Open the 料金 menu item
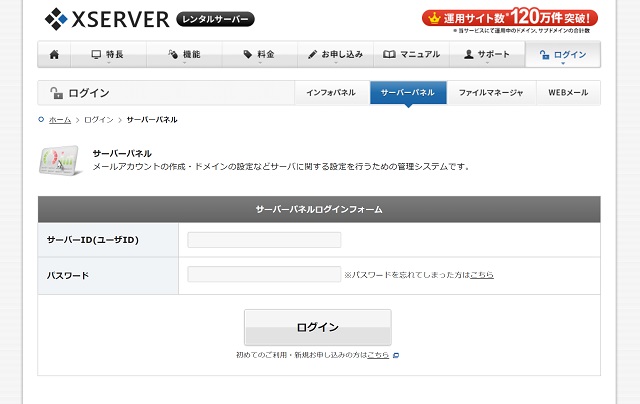Viewport: 640px width, 404px height. point(260,54)
